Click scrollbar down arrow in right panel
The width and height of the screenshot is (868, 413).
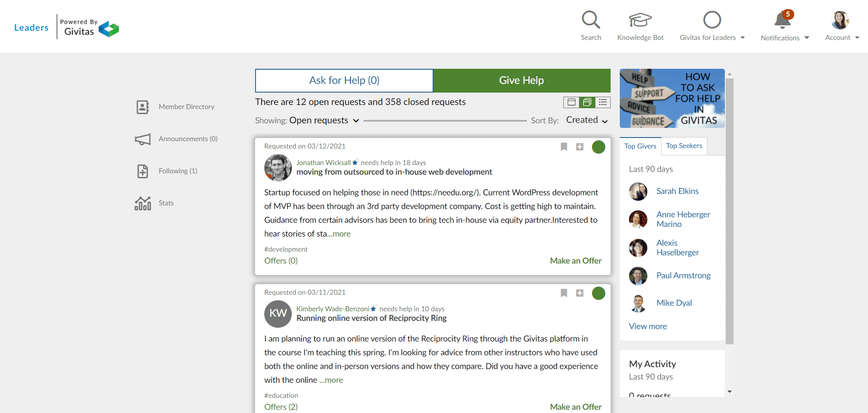tap(729, 392)
